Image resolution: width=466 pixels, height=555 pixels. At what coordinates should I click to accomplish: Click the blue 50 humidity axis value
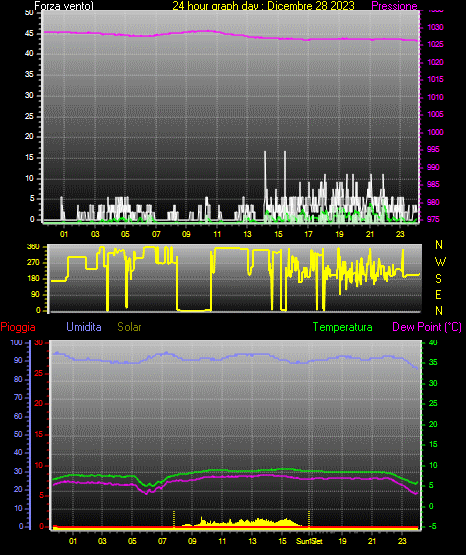(x=18, y=434)
